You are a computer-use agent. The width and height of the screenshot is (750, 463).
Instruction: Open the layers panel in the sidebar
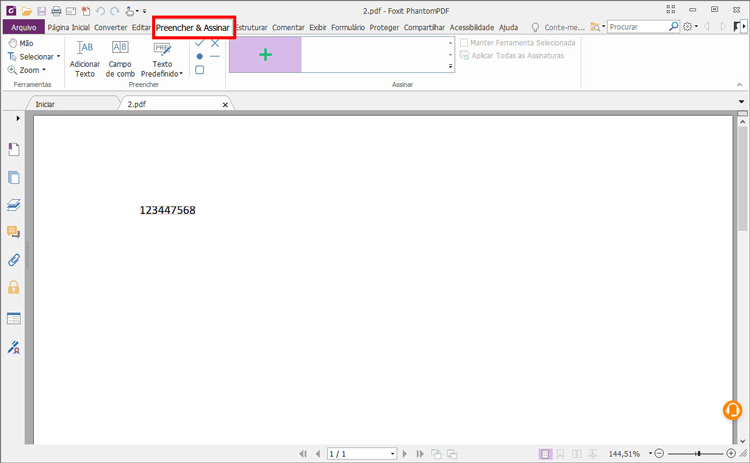click(14, 205)
